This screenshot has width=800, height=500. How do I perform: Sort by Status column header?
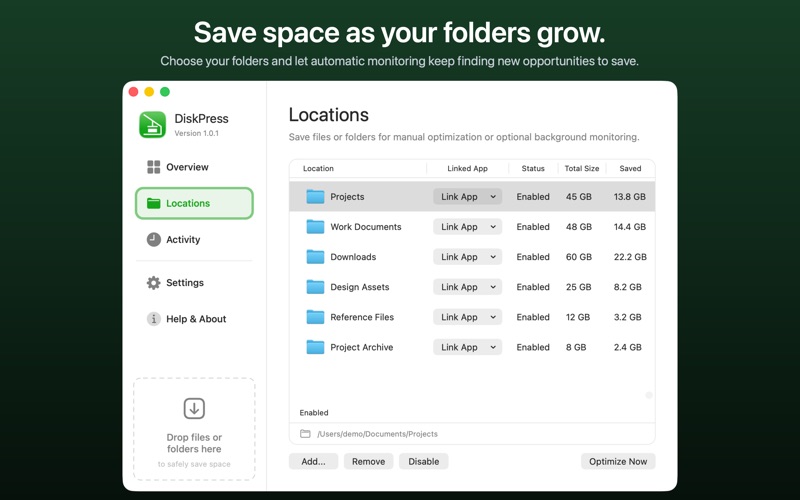point(533,168)
